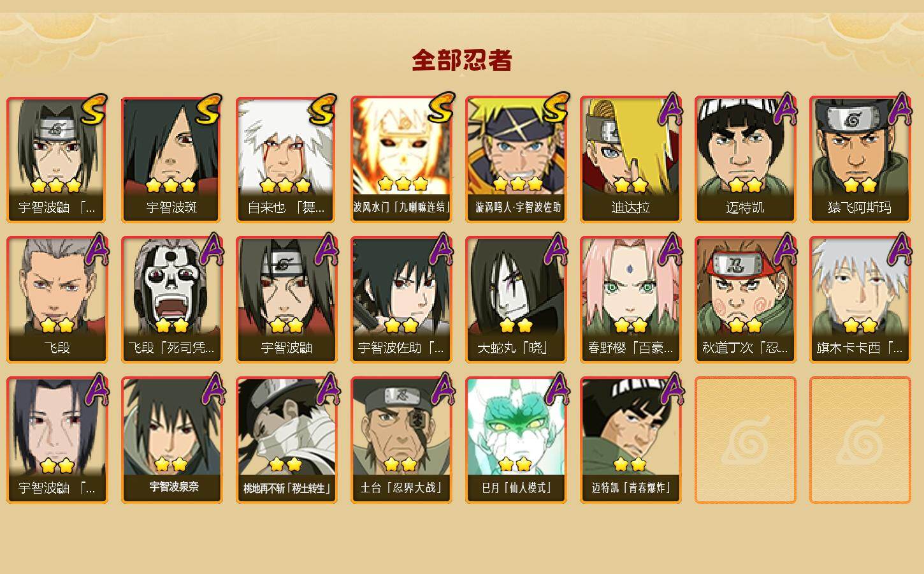This screenshot has height=574, width=924.
Task: Select the 宇智波斑 S-rank ninja card
Action: [x=172, y=159]
